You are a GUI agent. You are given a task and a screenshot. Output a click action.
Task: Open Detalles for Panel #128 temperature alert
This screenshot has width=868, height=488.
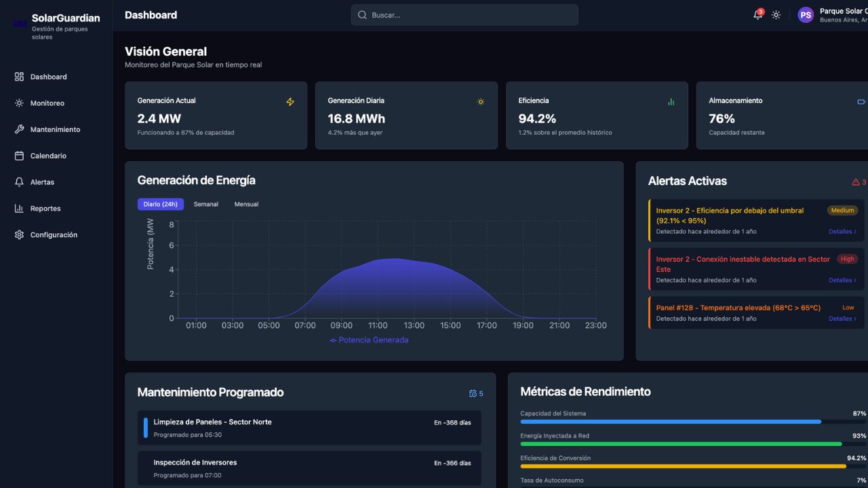click(x=842, y=319)
